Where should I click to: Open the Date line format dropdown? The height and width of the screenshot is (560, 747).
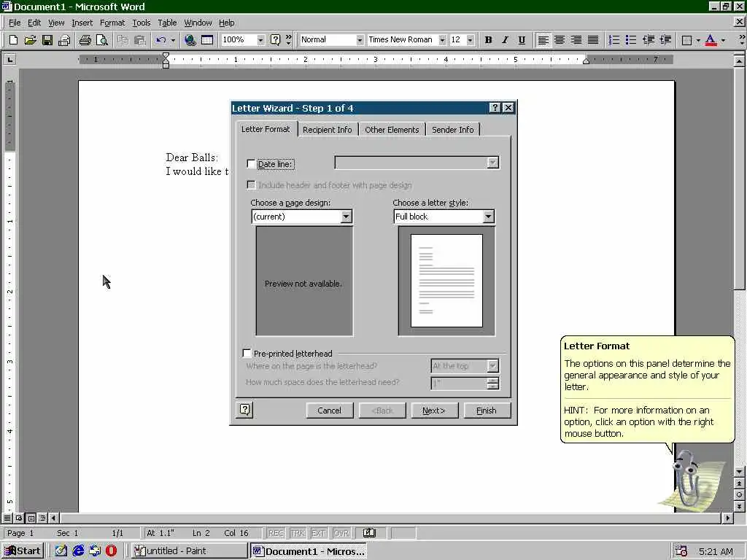pos(492,163)
